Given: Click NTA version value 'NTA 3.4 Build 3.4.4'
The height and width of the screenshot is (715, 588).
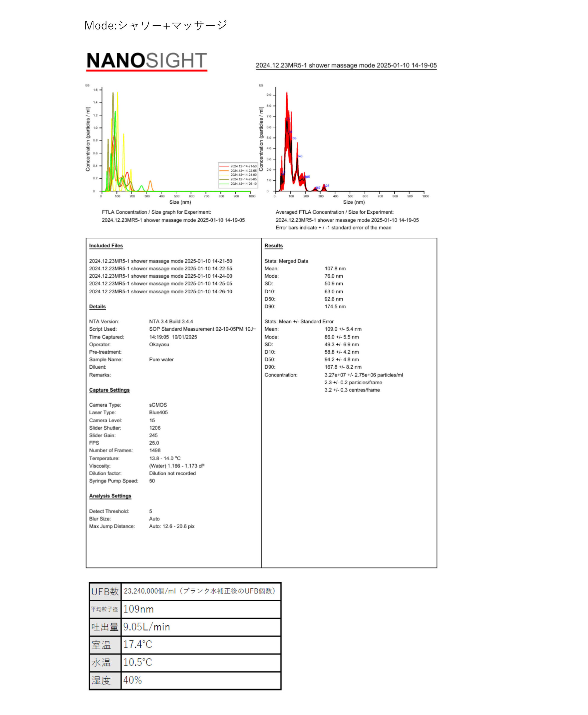Looking at the screenshot, I should coord(171,321).
